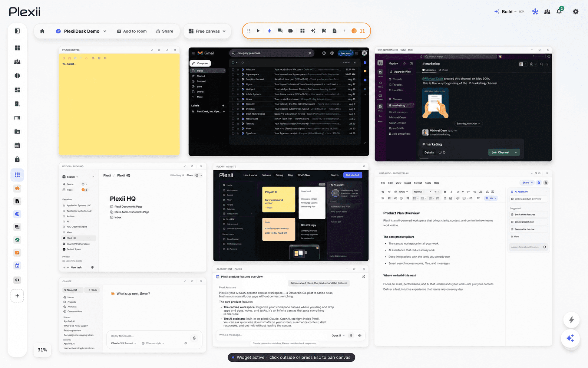Screen dimensions: 588x368
Task: Star the Calendly email in Gmail
Action: (x=238, y=104)
